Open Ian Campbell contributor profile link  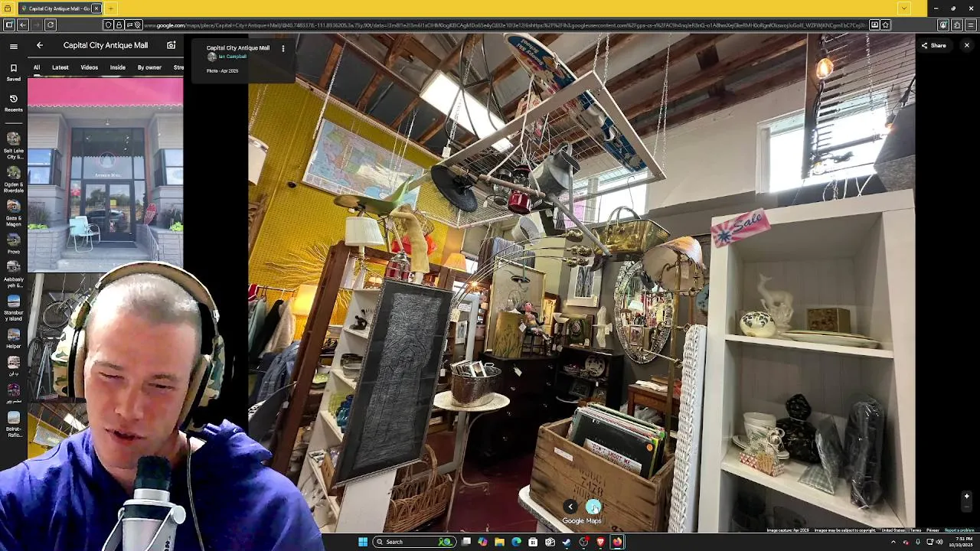(232, 57)
